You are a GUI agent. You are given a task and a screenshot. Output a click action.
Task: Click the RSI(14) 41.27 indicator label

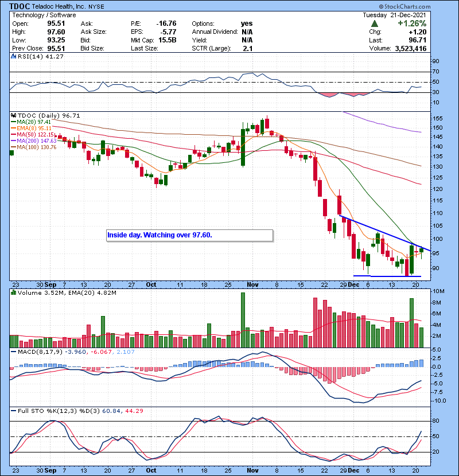point(41,56)
